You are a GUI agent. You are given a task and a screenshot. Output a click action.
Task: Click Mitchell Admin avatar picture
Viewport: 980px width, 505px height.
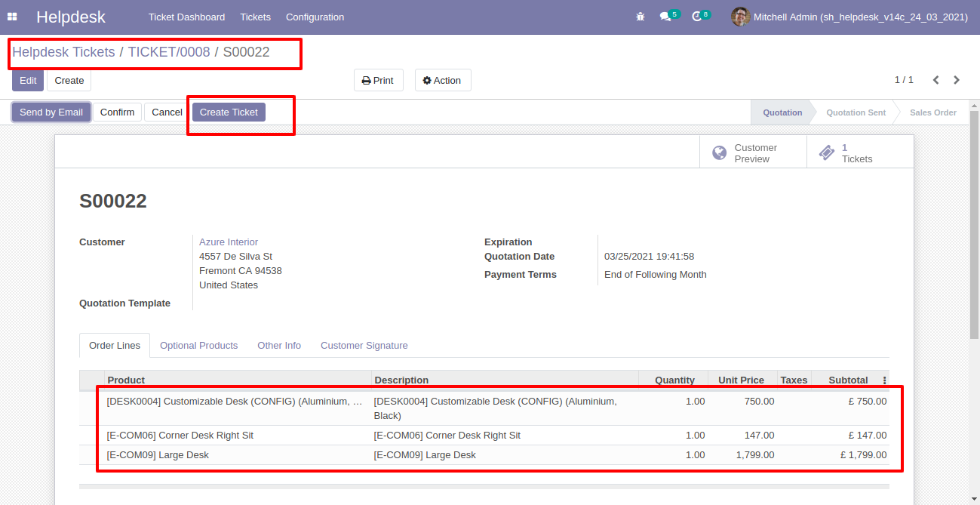(740, 17)
